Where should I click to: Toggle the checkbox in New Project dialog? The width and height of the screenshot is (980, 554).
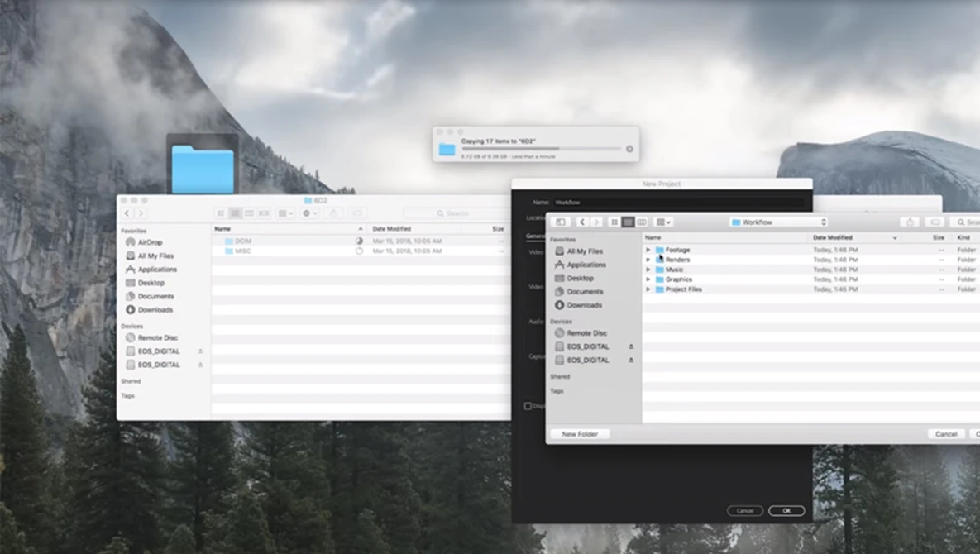528,407
